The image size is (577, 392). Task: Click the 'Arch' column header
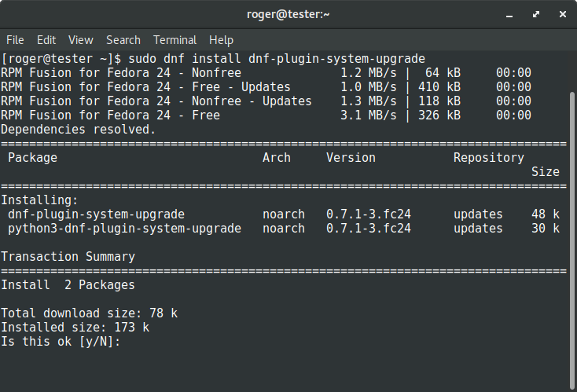coord(277,158)
